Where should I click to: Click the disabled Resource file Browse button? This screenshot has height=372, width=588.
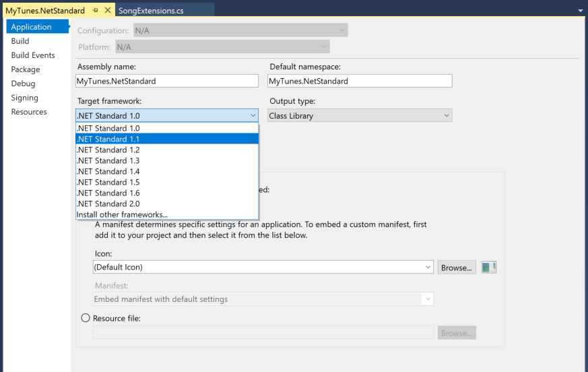(x=457, y=333)
